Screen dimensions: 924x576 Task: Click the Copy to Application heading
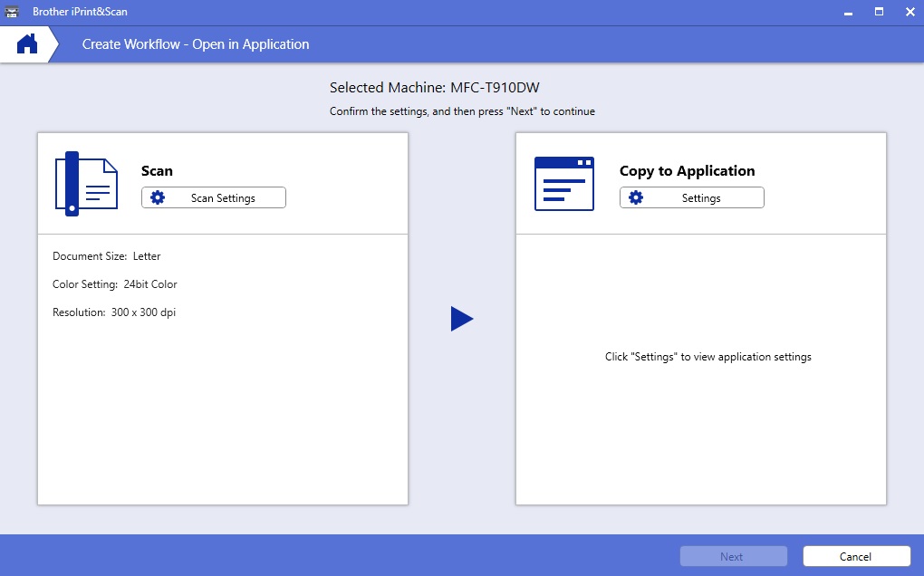click(687, 171)
